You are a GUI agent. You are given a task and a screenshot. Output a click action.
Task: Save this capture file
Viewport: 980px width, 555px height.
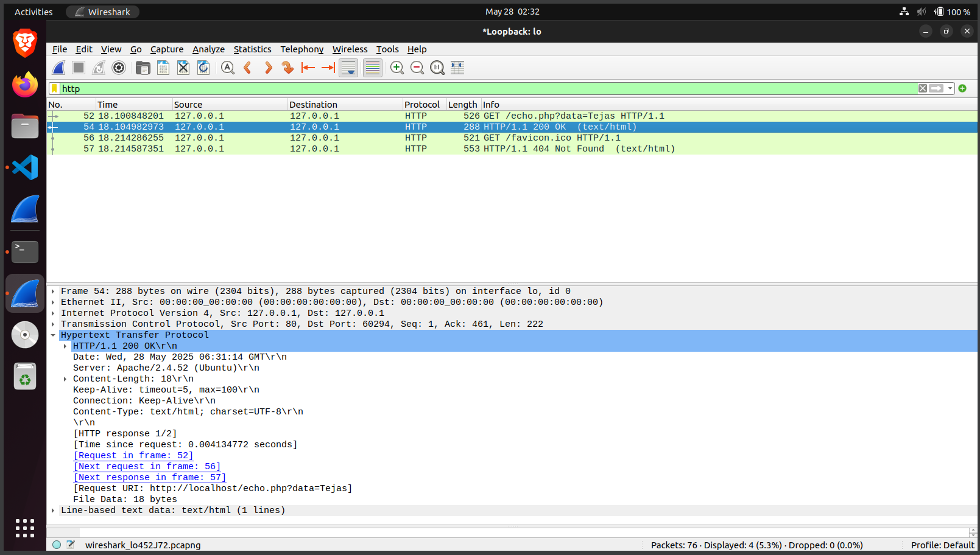click(163, 68)
